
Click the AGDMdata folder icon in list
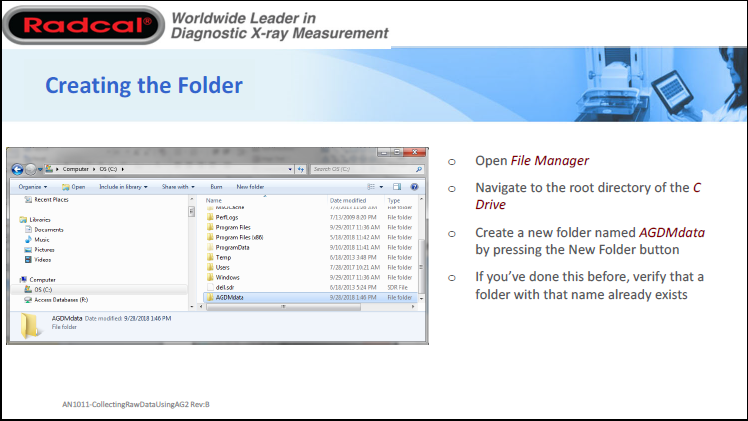(210, 298)
